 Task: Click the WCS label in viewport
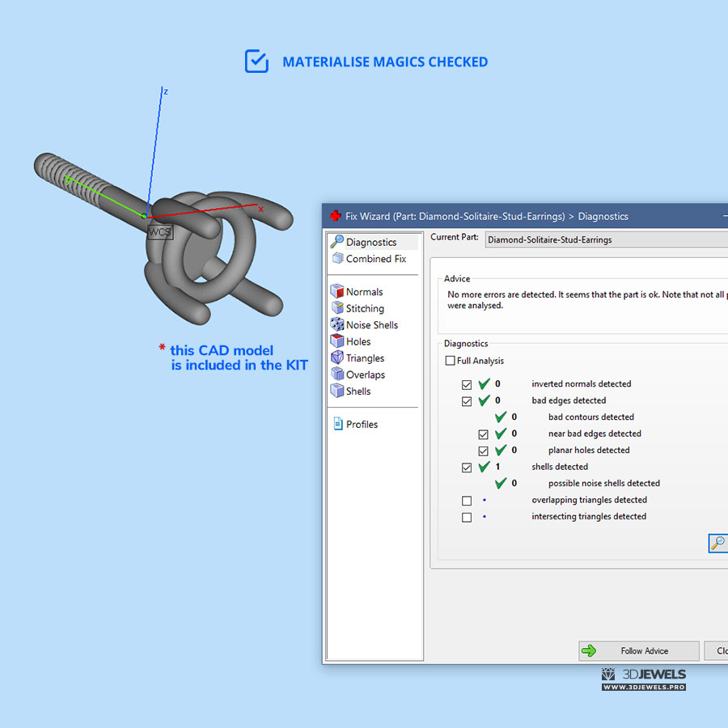[x=160, y=232]
